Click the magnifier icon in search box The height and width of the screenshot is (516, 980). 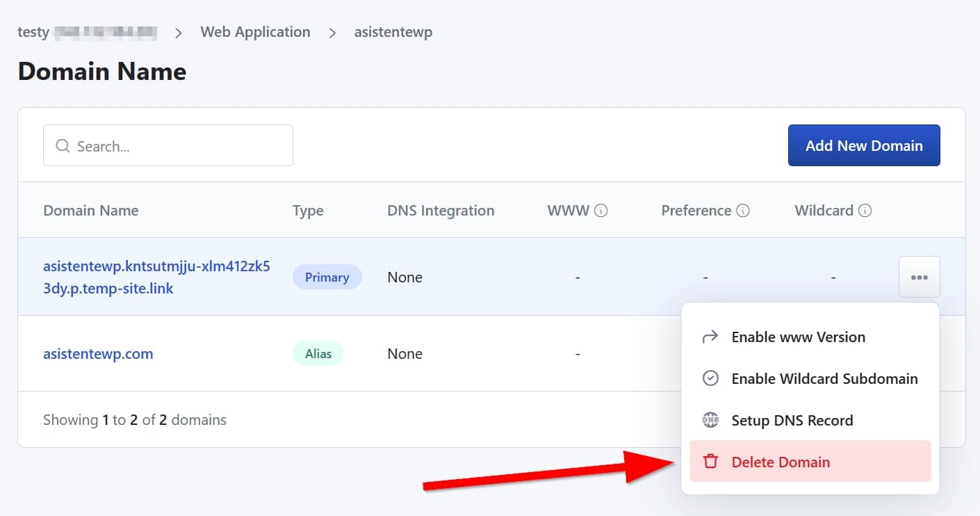(63, 146)
